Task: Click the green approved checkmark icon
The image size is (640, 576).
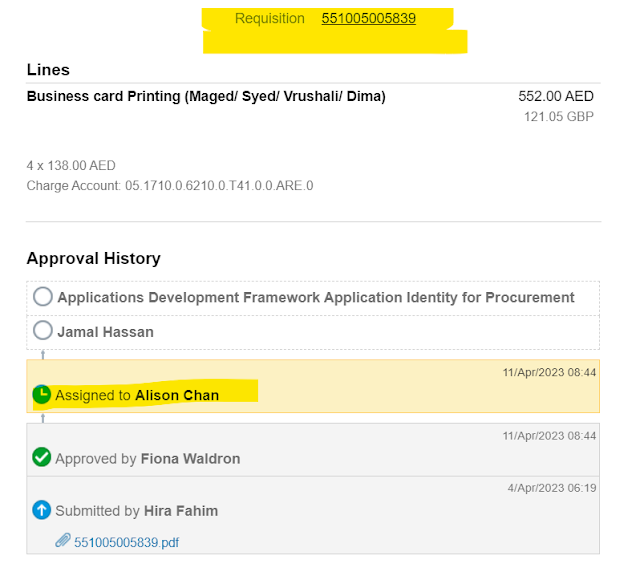Action: coord(42,458)
